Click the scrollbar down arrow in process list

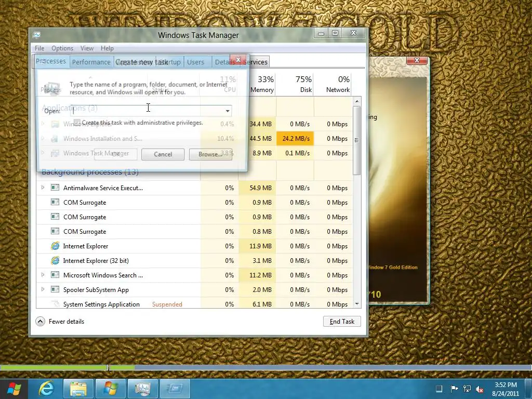tap(356, 304)
